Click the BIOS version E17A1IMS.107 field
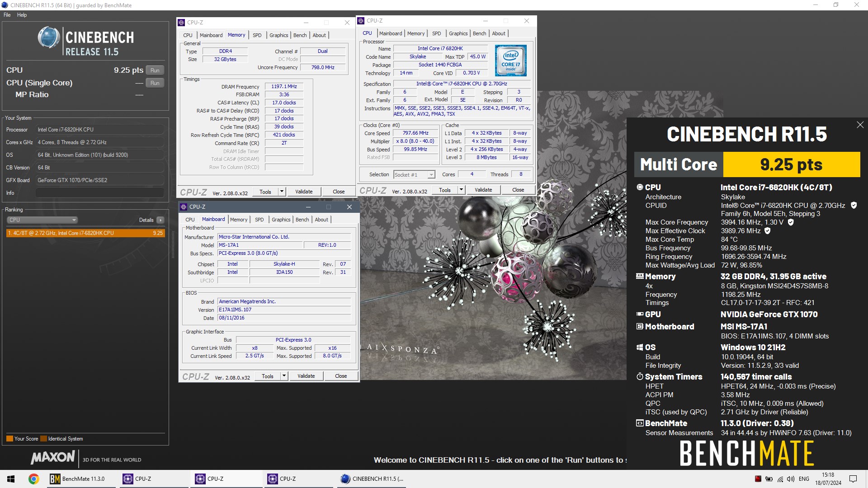 click(284, 310)
